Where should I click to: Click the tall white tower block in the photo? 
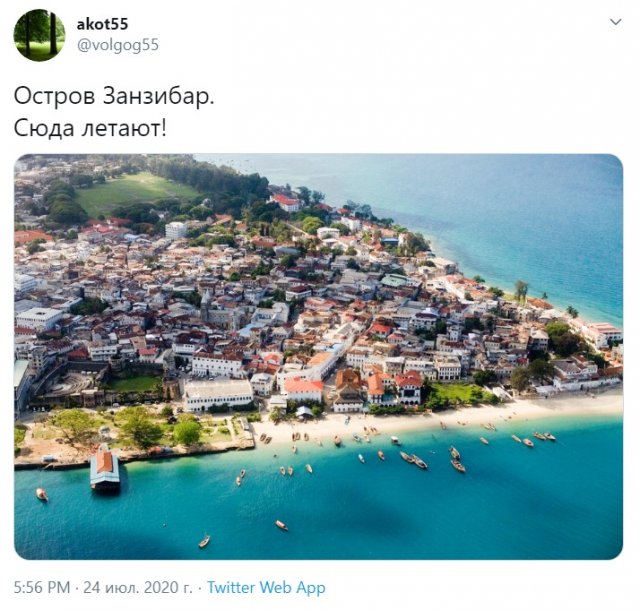[x=176, y=230]
